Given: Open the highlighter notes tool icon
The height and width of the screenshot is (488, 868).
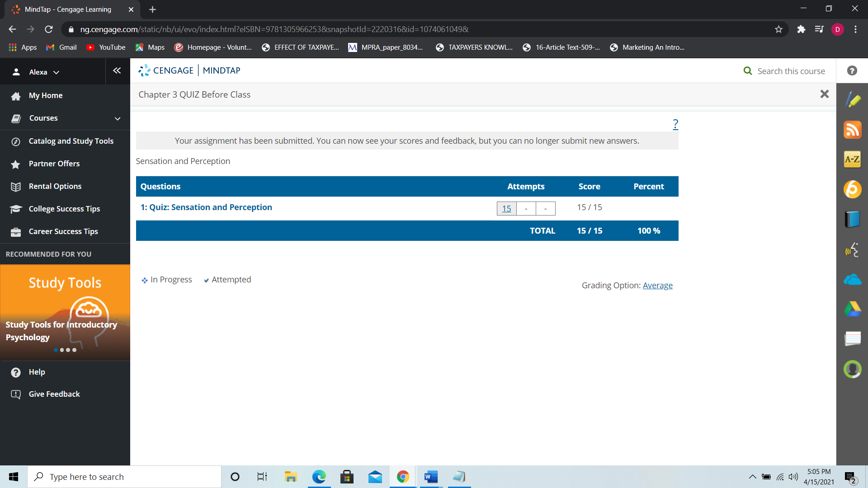Looking at the screenshot, I should click(852, 100).
